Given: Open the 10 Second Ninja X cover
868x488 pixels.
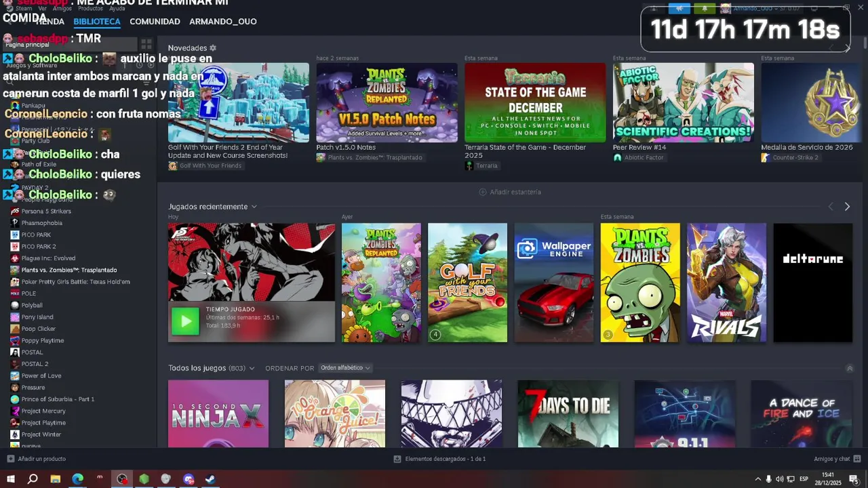Looking at the screenshot, I should (218, 413).
